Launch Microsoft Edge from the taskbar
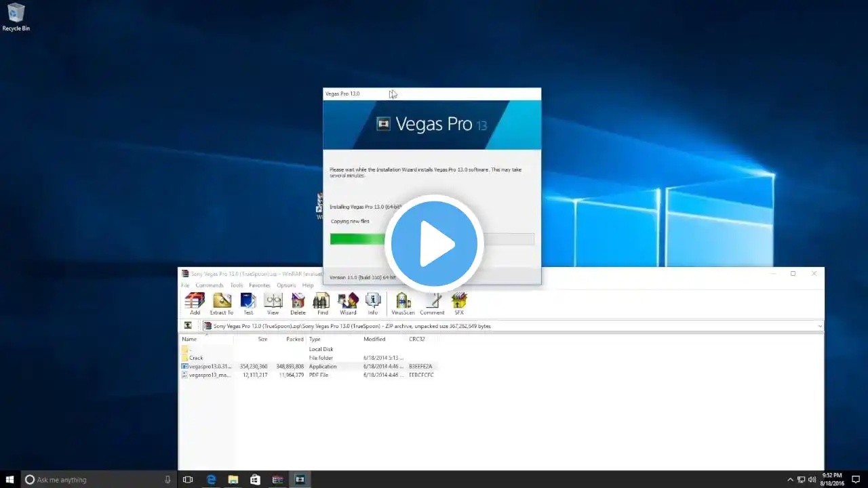Screen dimensions: 868x488 point(211,479)
